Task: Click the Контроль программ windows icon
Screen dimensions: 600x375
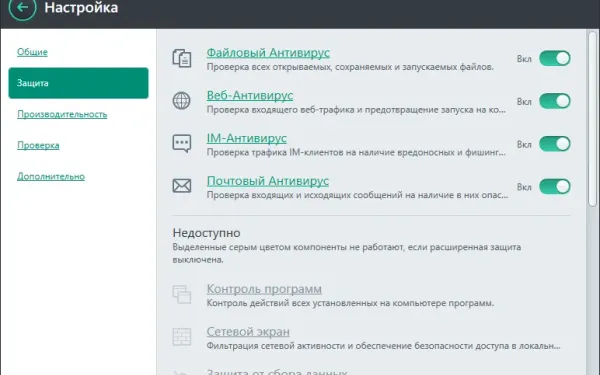Action: click(182, 294)
